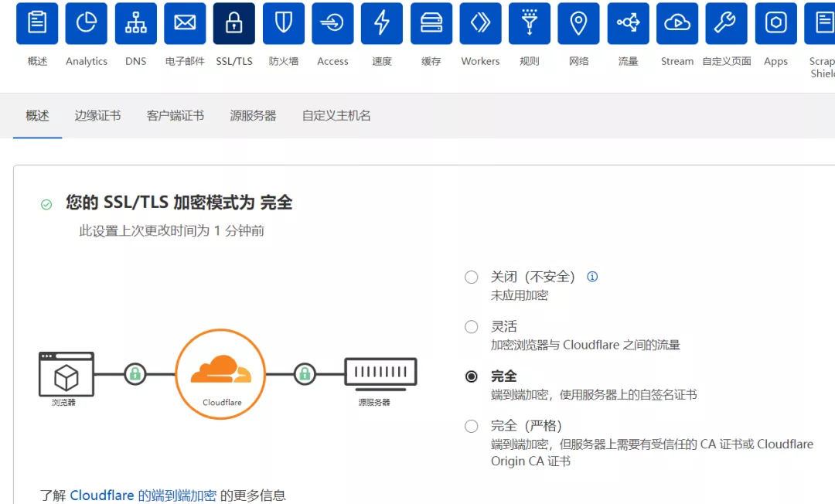Viewport: 835px width, 504px height.
Task: Open the 网络 location pin icon
Action: 578,23
